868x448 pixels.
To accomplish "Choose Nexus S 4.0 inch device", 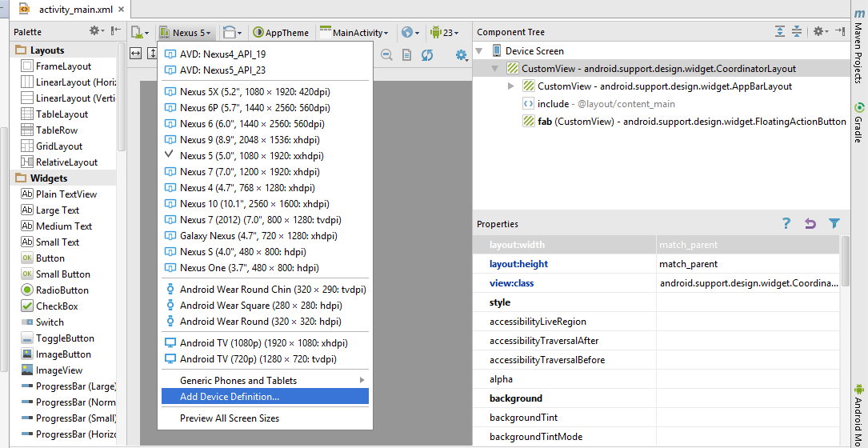I will [x=265, y=252].
